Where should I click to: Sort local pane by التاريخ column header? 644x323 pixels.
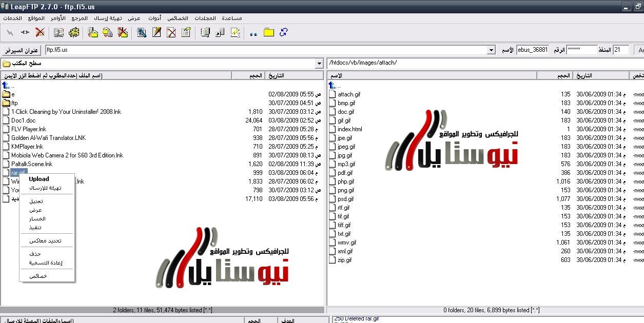(x=295, y=75)
